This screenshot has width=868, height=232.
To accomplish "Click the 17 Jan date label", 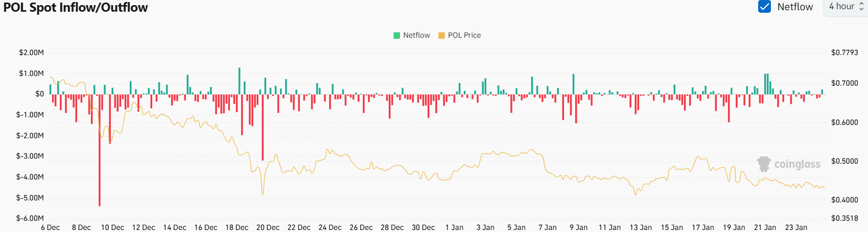I will (x=703, y=227).
